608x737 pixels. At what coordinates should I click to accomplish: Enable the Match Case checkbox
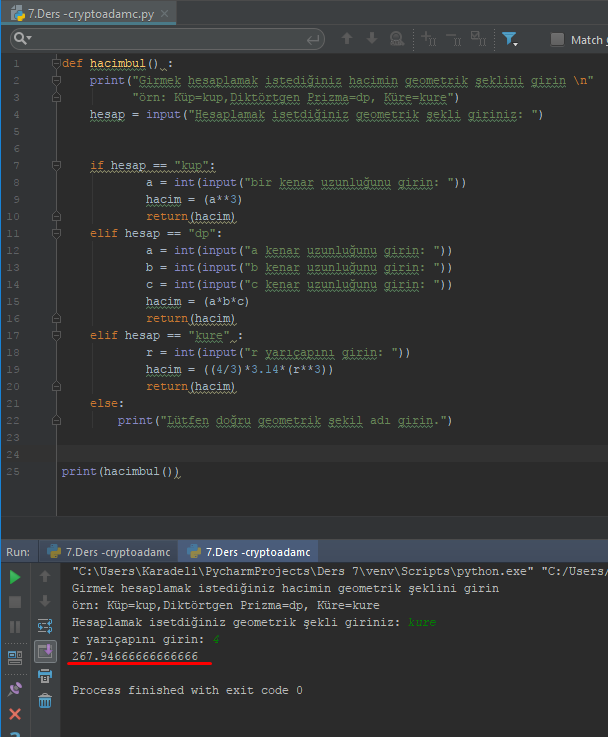coord(557,40)
